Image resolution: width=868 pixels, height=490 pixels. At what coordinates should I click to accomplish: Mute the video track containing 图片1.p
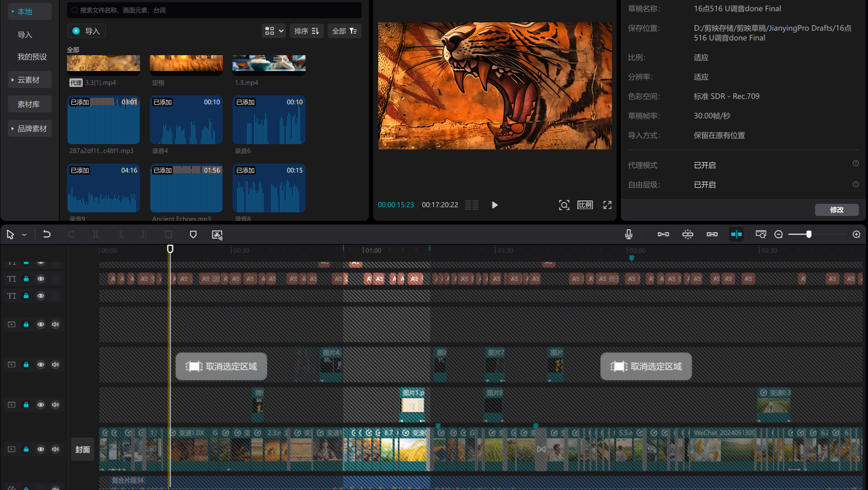point(56,405)
